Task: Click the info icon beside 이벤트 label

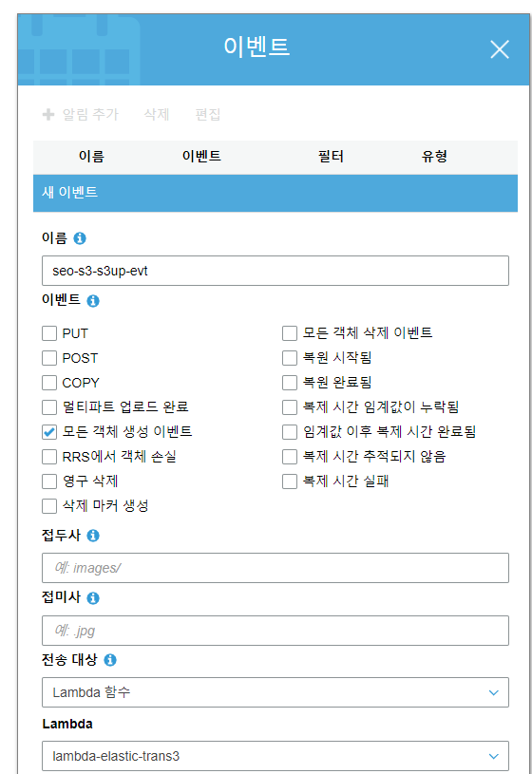Action: (93, 301)
